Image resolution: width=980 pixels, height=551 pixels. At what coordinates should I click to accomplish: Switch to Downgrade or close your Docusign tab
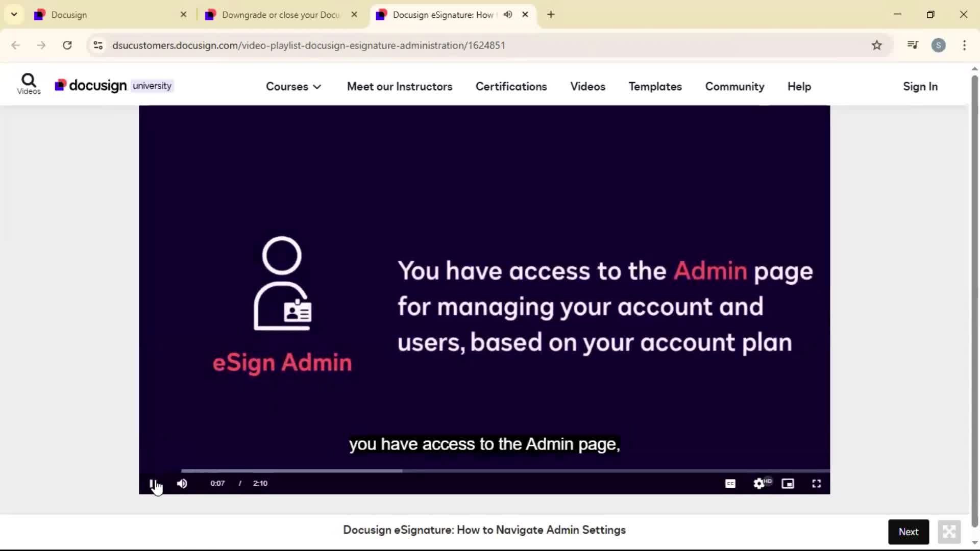coord(280,15)
